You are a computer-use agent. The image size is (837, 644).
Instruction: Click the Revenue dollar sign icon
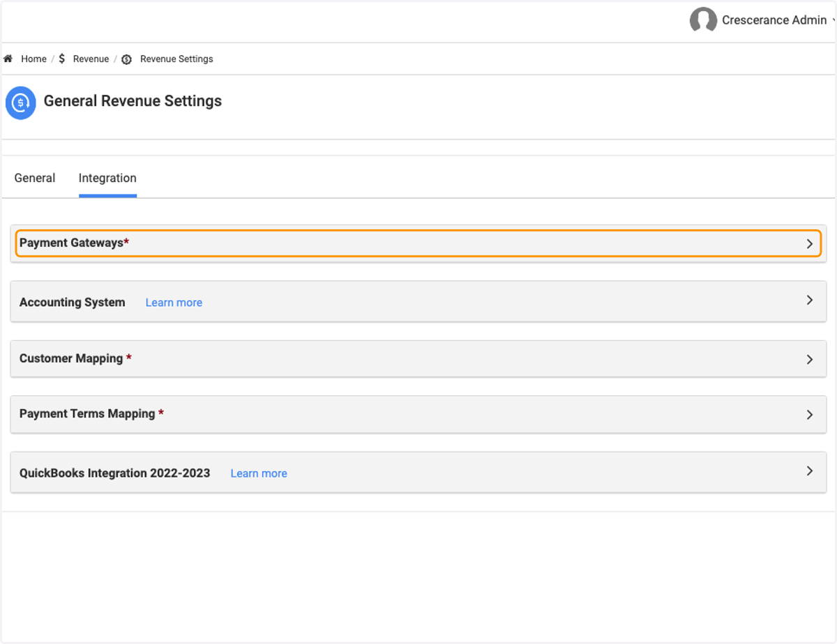(62, 59)
